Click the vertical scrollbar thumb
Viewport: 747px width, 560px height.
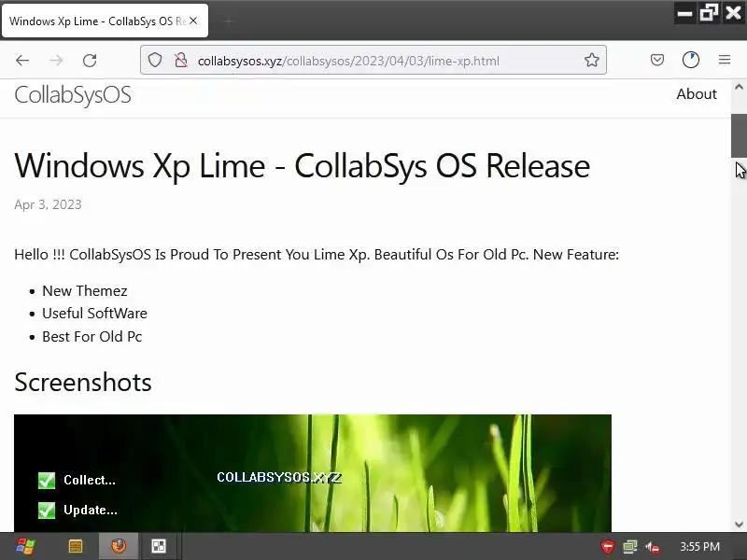tap(739, 135)
